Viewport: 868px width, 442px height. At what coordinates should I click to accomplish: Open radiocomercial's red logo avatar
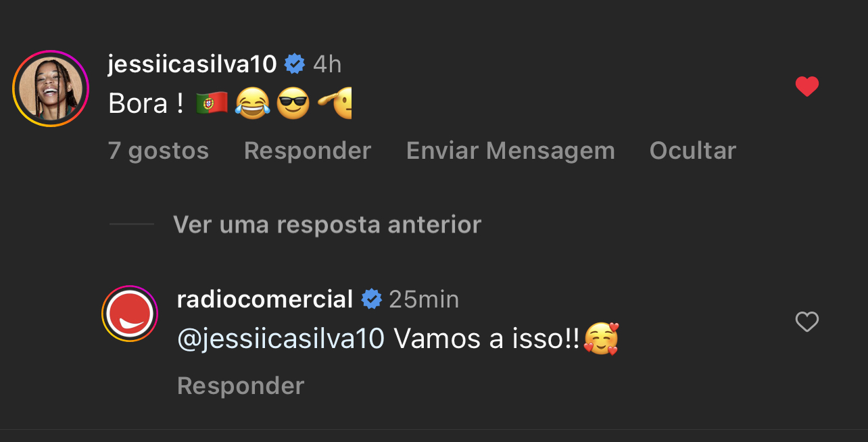(130, 314)
